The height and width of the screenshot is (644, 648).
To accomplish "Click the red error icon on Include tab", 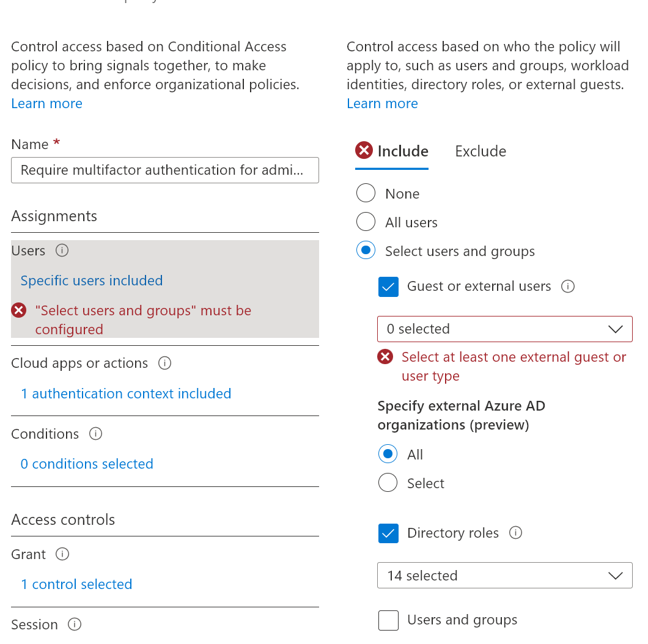I will click(x=364, y=150).
